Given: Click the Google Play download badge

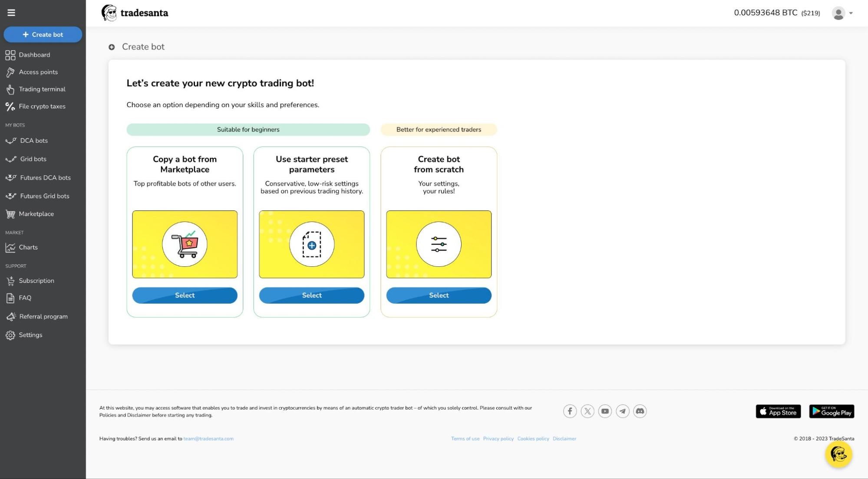Looking at the screenshot, I should point(831,411).
